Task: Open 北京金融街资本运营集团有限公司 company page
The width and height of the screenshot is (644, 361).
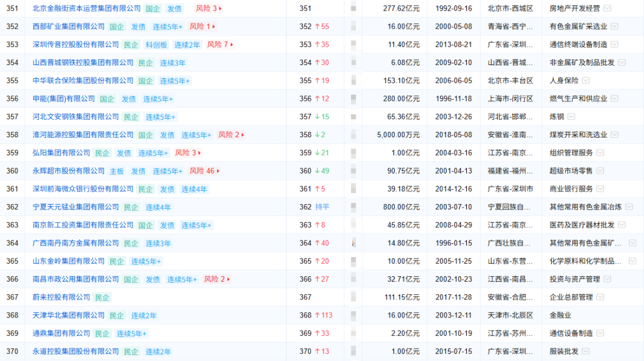Action: pos(86,8)
